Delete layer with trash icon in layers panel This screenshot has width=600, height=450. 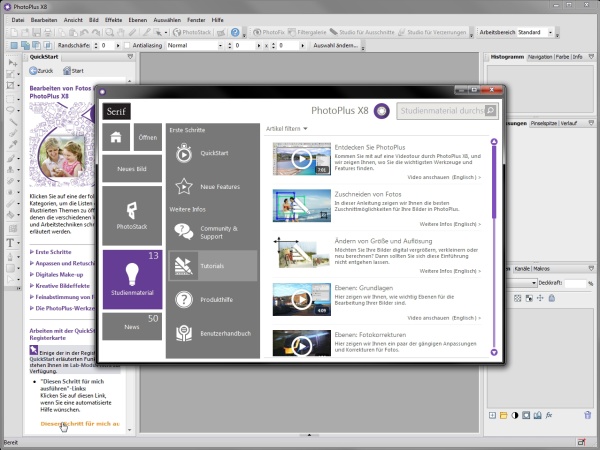coord(587,415)
